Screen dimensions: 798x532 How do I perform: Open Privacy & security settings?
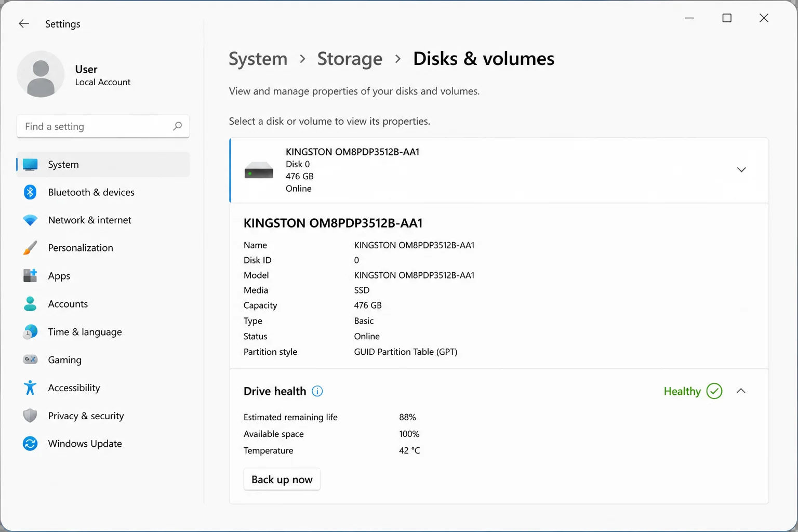coord(103,416)
